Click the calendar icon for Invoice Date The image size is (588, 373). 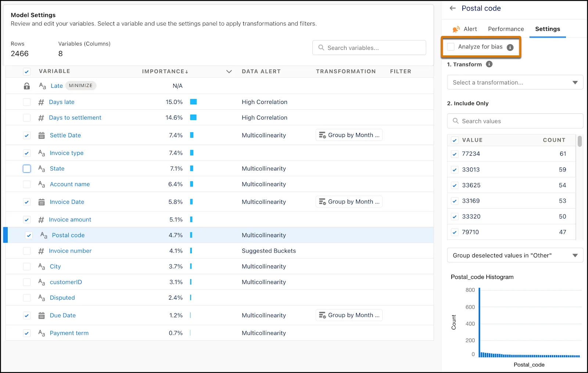42,202
